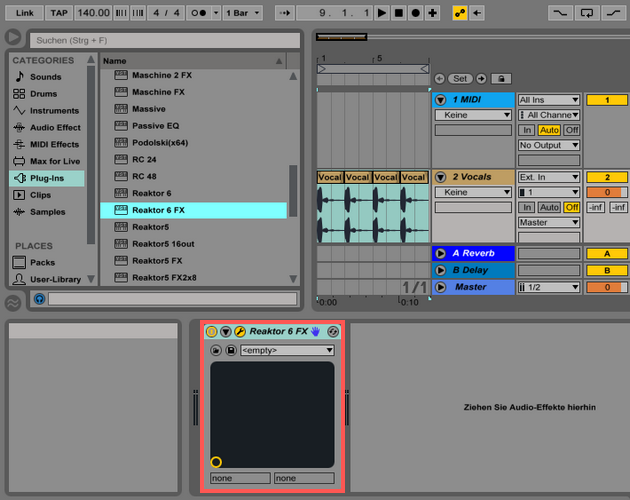Open metronome settings dropdown arrow

[216, 13]
